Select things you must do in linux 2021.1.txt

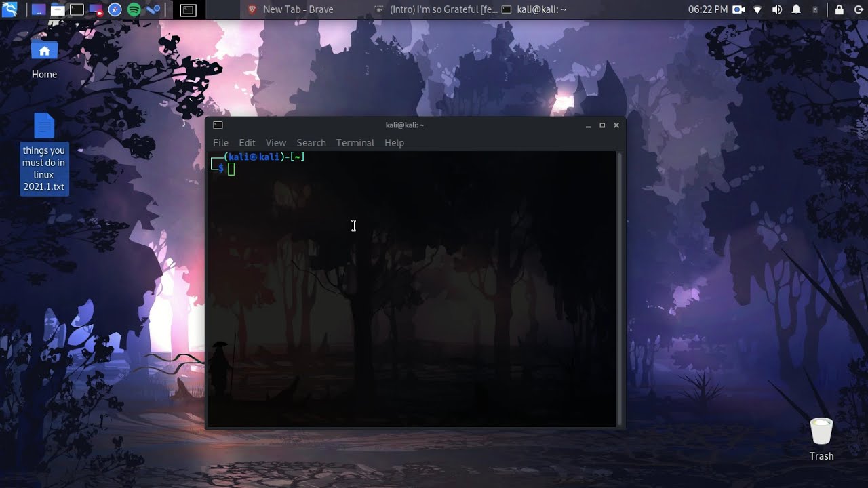coord(44,153)
